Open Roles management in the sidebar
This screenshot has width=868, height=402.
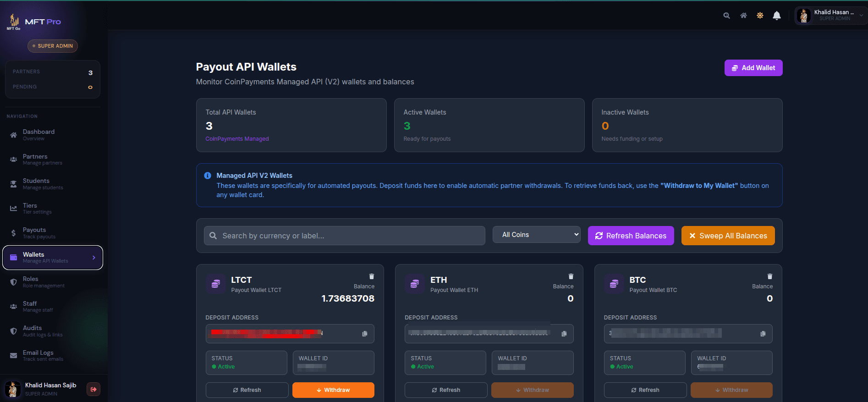coord(53,282)
